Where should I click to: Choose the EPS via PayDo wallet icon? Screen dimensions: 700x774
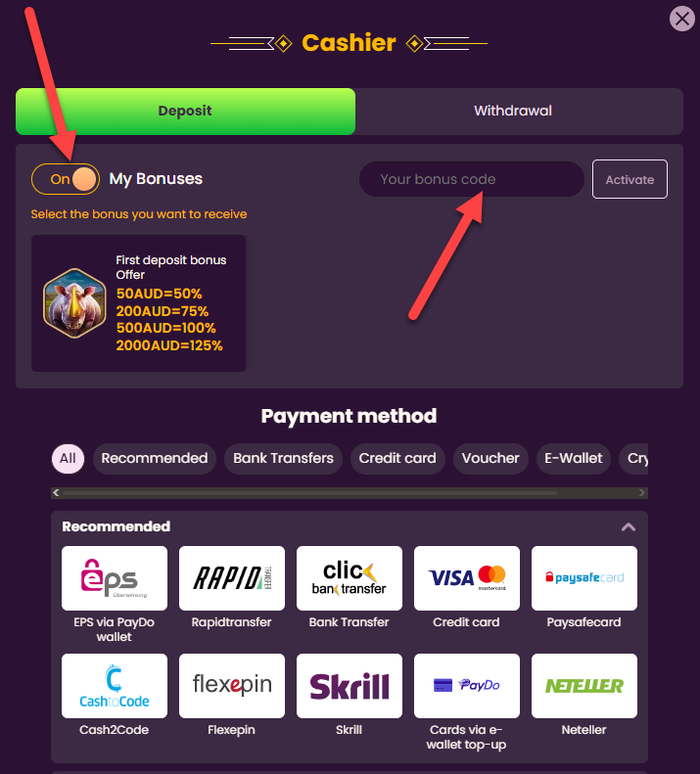(x=115, y=578)
